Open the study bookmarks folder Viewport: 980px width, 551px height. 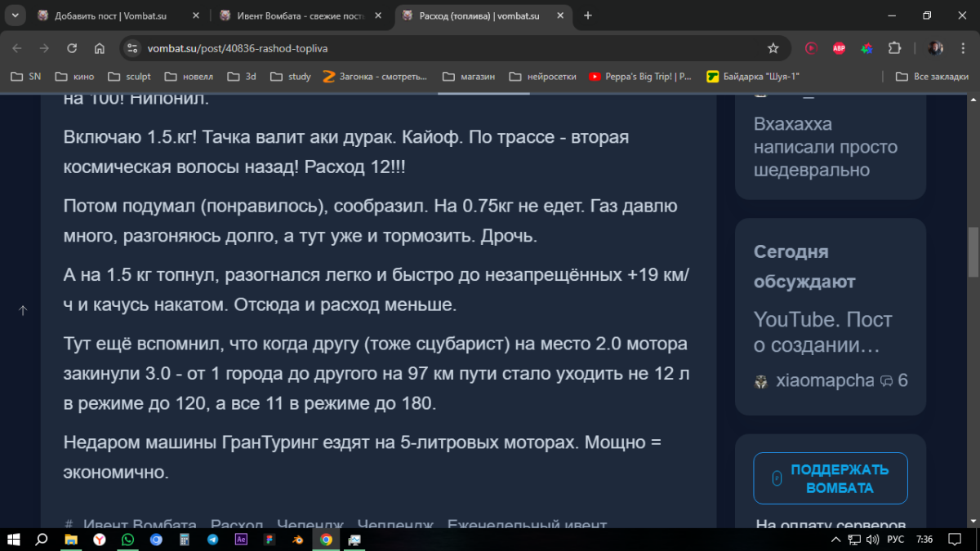tap(289, 77)
